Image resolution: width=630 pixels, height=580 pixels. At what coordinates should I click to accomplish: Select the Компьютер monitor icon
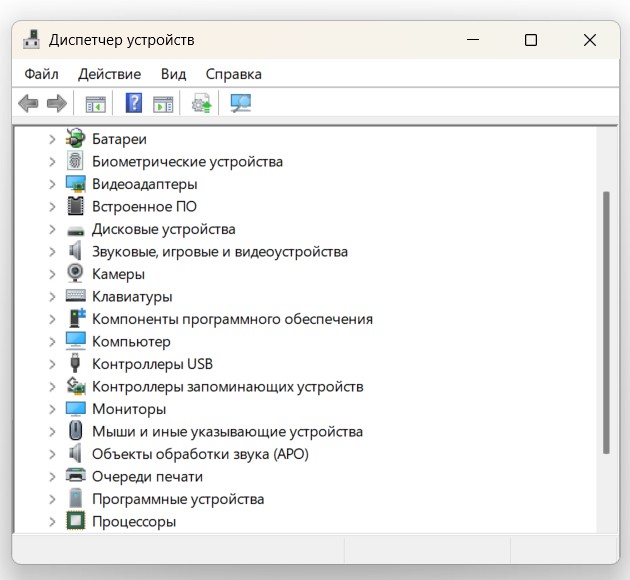pyautogui.click(x=76, y=341)
